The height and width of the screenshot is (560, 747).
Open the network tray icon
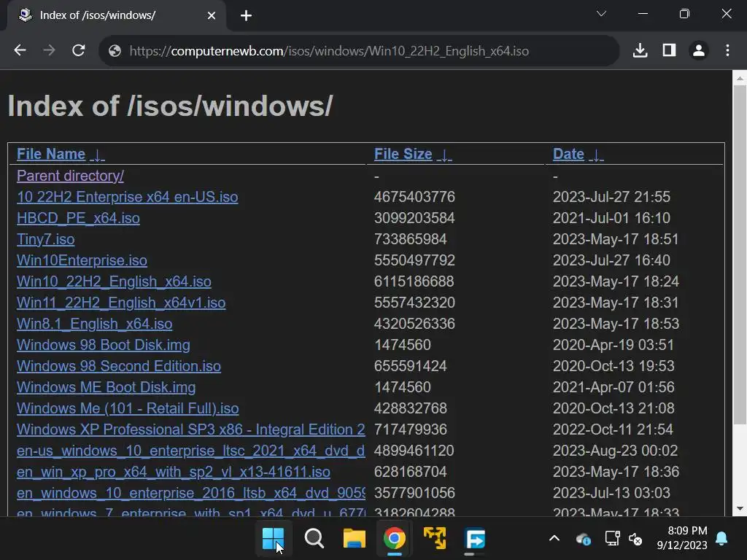pyautogui.click(x=612, y=538)
